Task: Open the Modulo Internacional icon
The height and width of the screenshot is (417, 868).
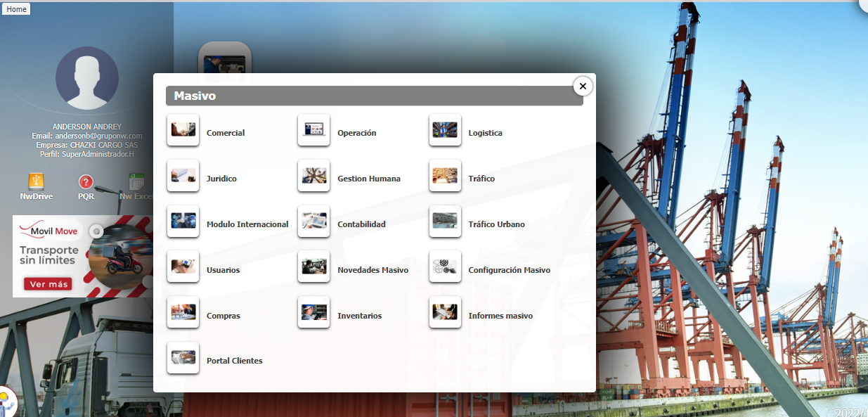Action: coord(183,222)
